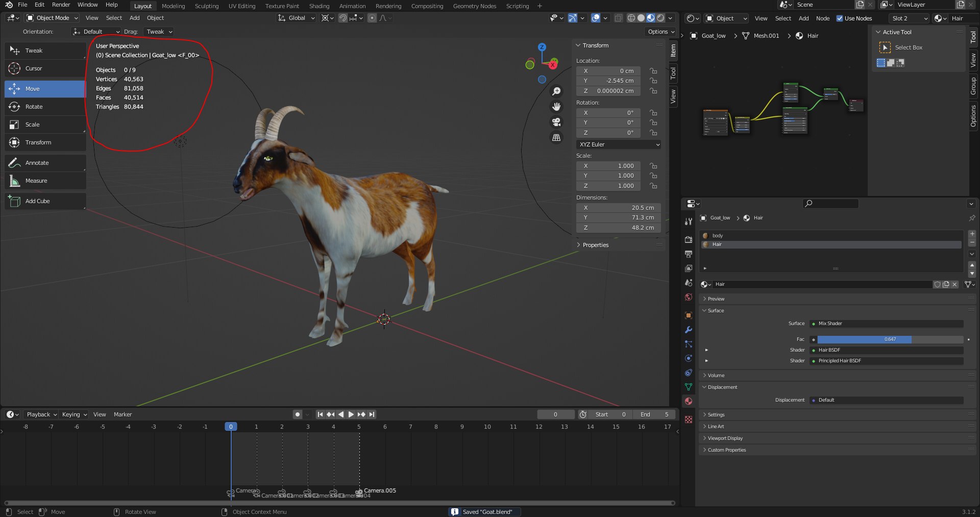Screen dimensions: 980x517
Task: Open the Render menu
Action: click(x=61, y=5)
